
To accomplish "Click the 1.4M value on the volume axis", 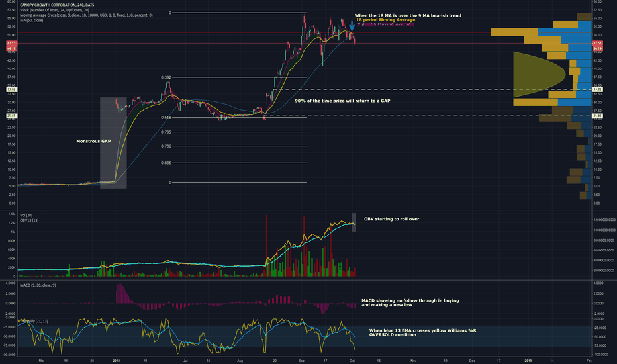I will click(x=11, y=214).
